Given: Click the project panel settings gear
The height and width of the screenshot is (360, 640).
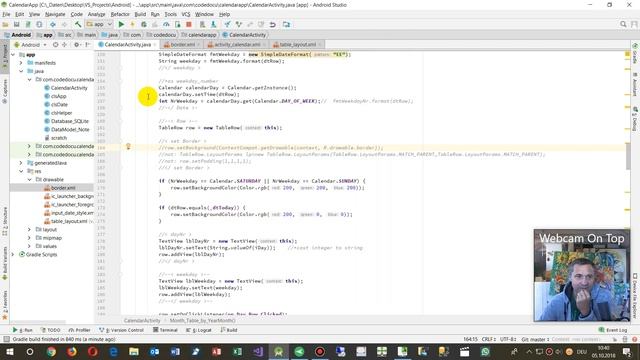Looking at the screenshot, I should (76, 44).
